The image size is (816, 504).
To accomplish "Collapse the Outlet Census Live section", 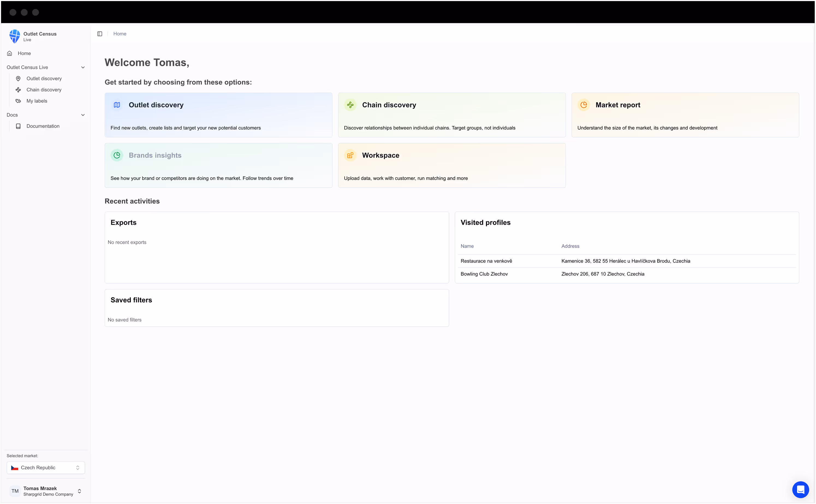I will [83, 67].
